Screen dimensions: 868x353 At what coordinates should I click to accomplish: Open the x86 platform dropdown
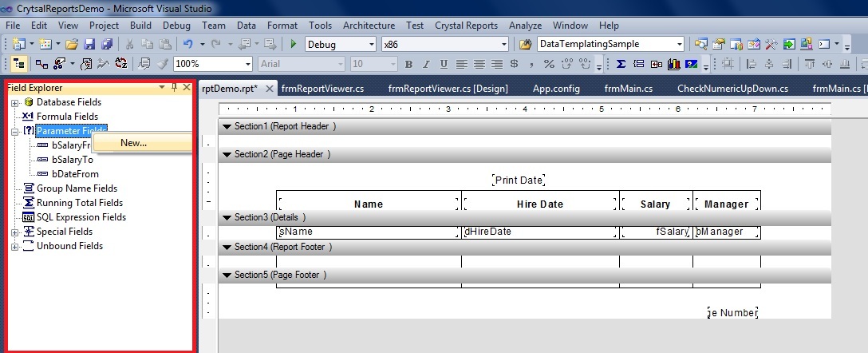pyautogui.click(x=503, y=45)
